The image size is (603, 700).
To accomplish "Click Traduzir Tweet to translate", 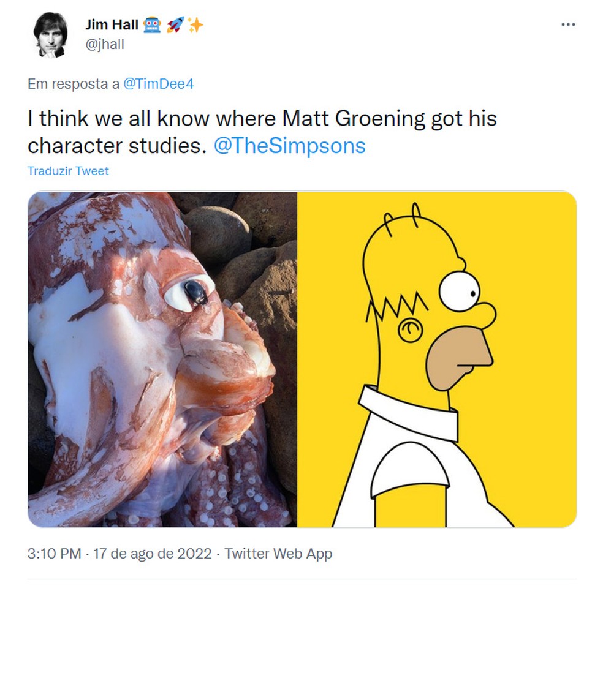I will pyautogui.click(x=68, y=171).
